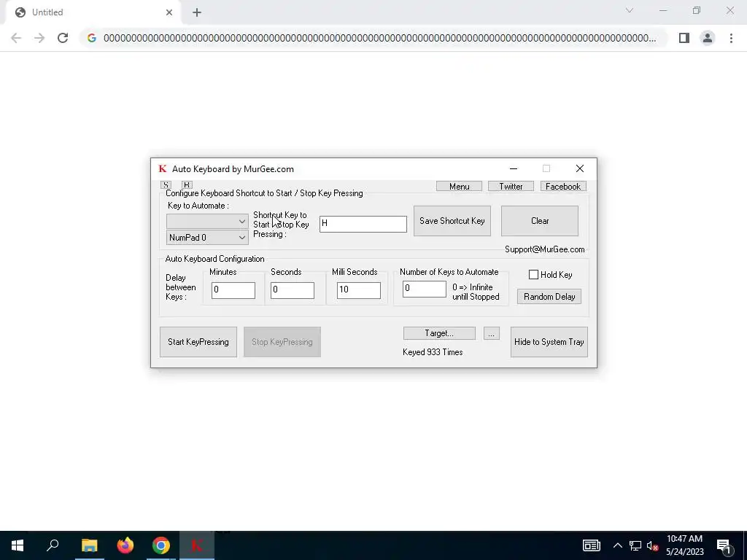Open Chrome side panel
The width and height of the screenshot is (747, 560).
(684, 38)
